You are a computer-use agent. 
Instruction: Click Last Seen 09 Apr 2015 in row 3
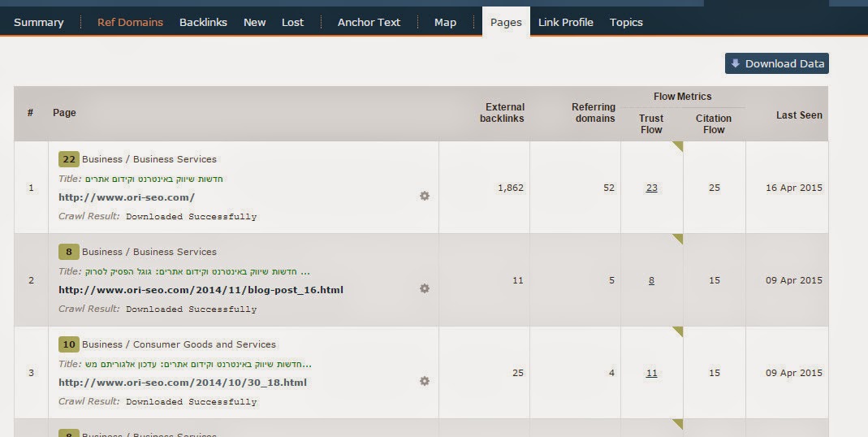coord(794,373)
